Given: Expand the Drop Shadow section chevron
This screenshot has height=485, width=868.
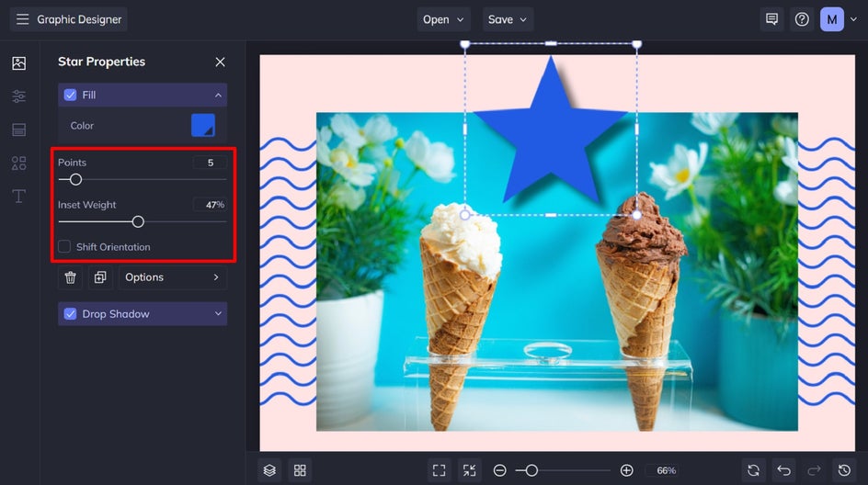Looking at the screenshot, I should coord(218,313).
